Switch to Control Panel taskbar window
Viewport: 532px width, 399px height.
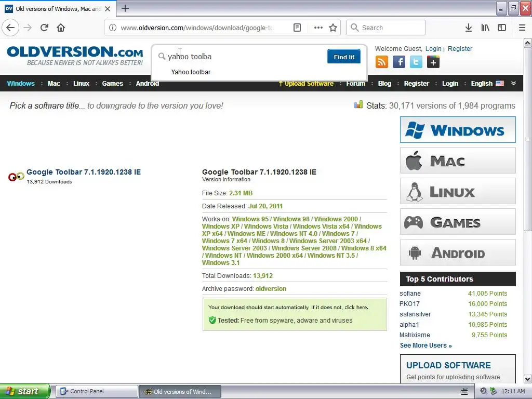[97, 391]
